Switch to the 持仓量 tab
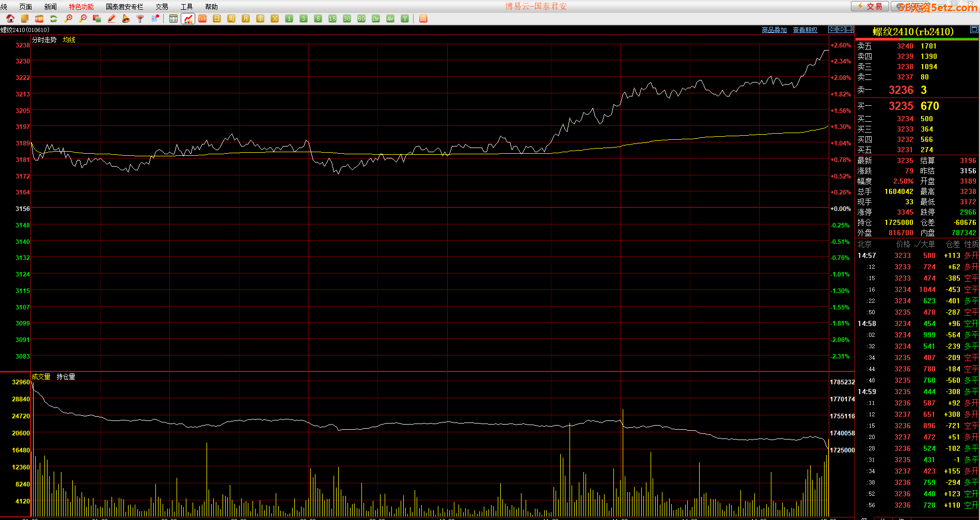The image size is (980, 520). (66, 377)
